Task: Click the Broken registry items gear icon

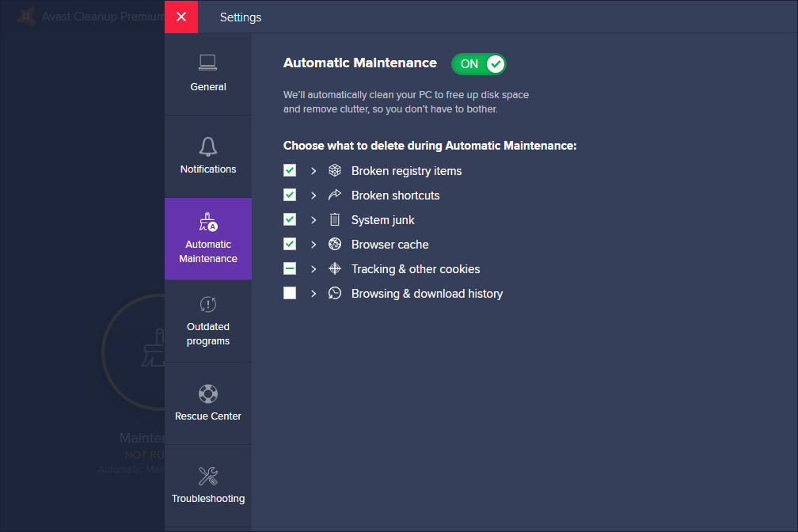Action: pos(334,170)
